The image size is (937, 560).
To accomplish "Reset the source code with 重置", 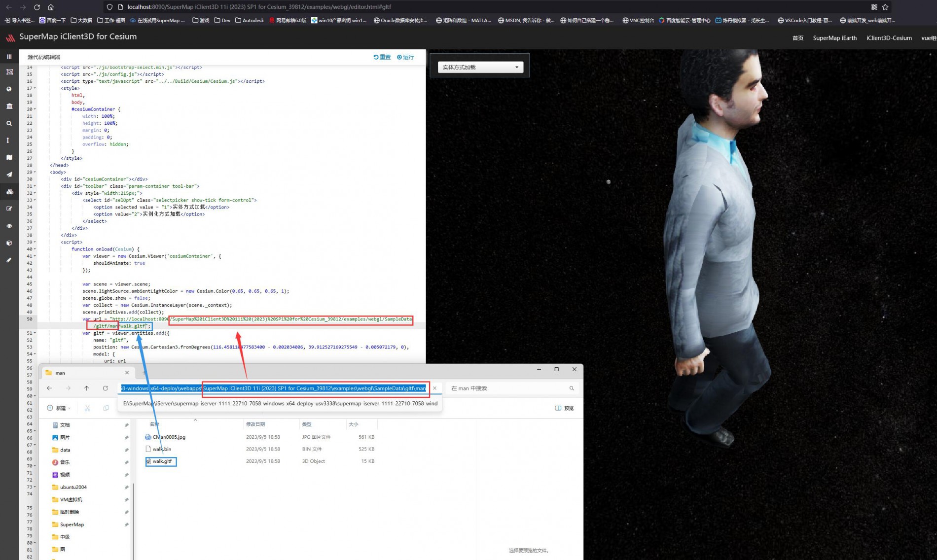I will pyautogui.click(x=382, y=57).
